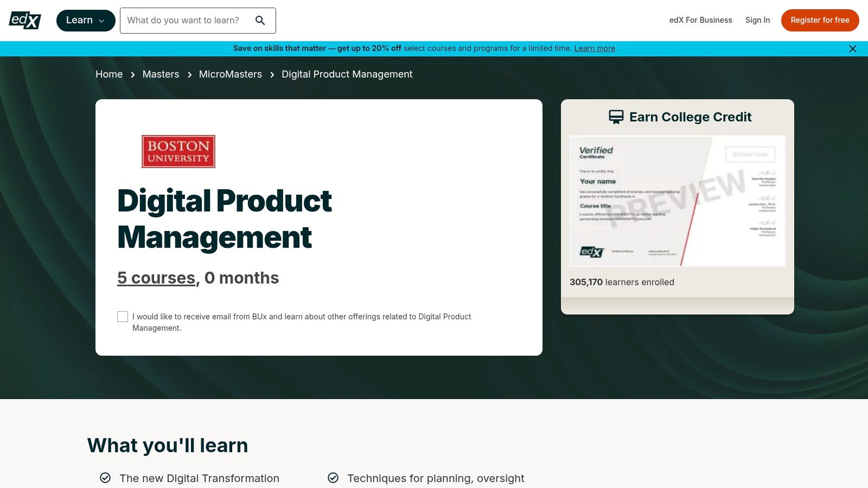The image size is (868, 488).
Task: Navigate to Home via breadcrumb
Action: tap(109, 74)
